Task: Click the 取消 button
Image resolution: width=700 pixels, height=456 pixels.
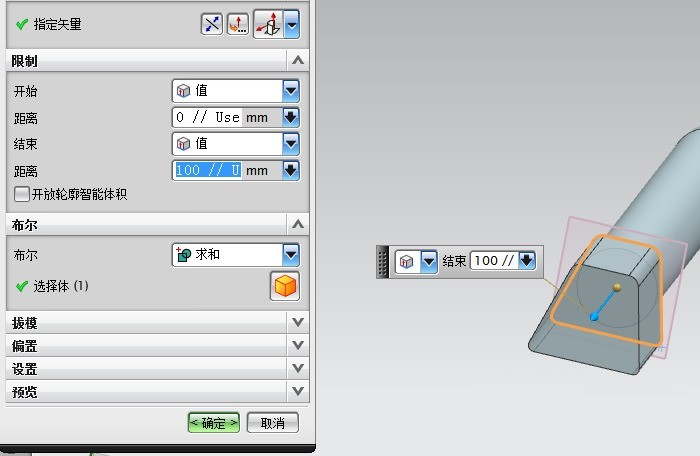Action: pyautogui.click(x=273, y=423)
